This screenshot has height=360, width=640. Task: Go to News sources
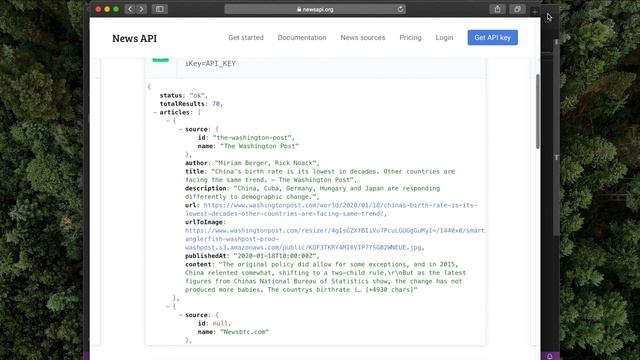pos(362,38)
